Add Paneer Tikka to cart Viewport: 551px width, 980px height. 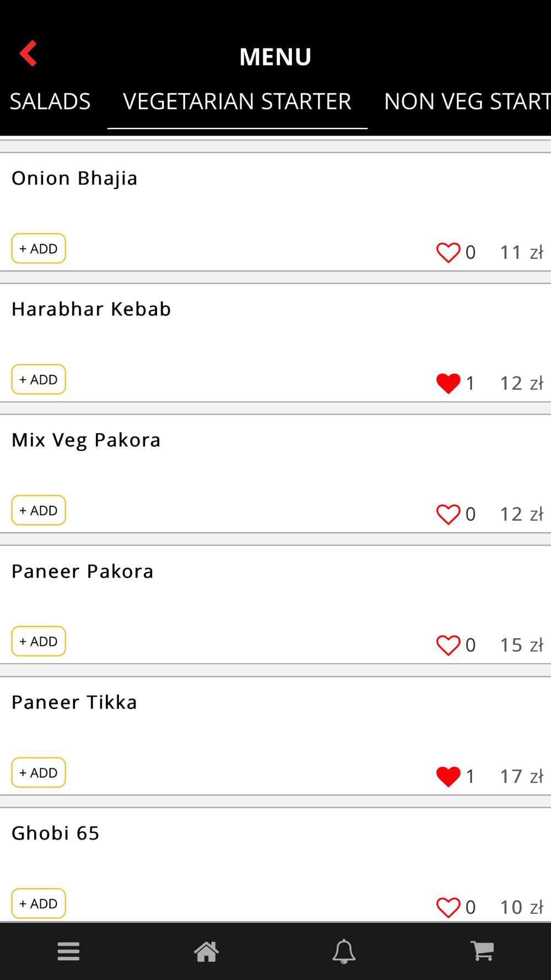[x=39, y=773]
